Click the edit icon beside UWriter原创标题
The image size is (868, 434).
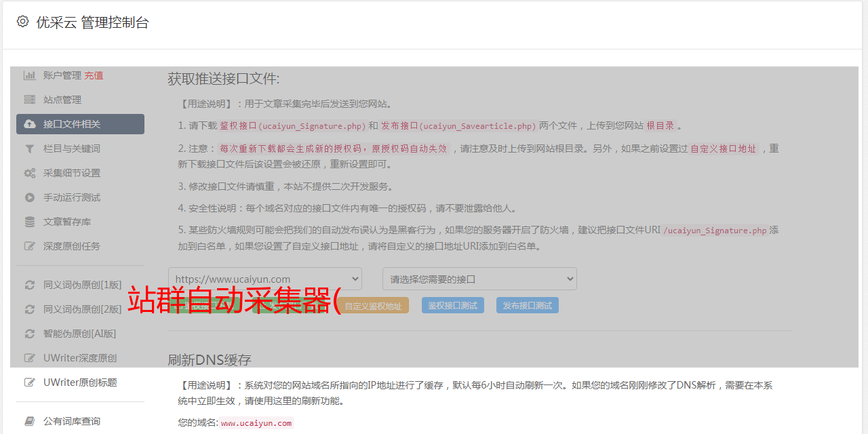30,382
